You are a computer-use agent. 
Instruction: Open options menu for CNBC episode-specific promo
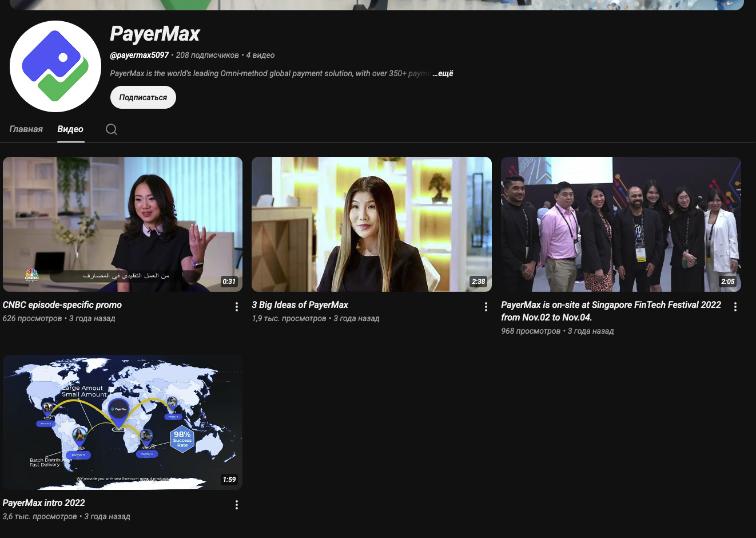tap(237, 307)
